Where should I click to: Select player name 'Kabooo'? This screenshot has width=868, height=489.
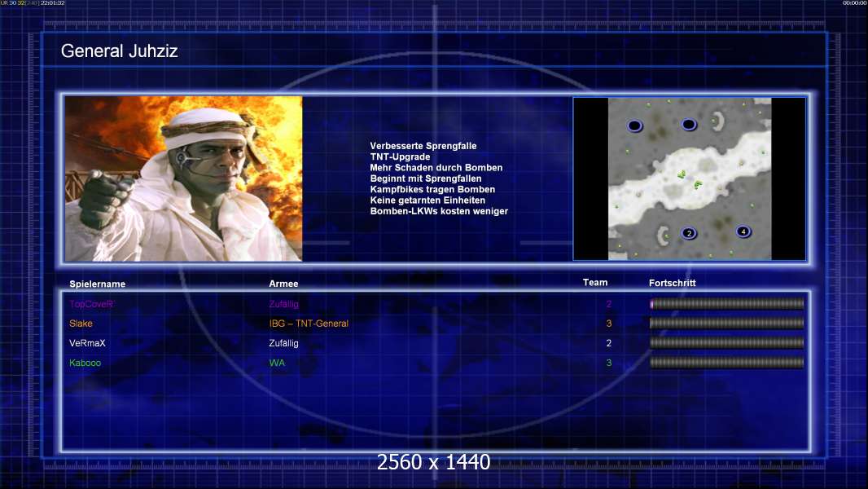85,363
